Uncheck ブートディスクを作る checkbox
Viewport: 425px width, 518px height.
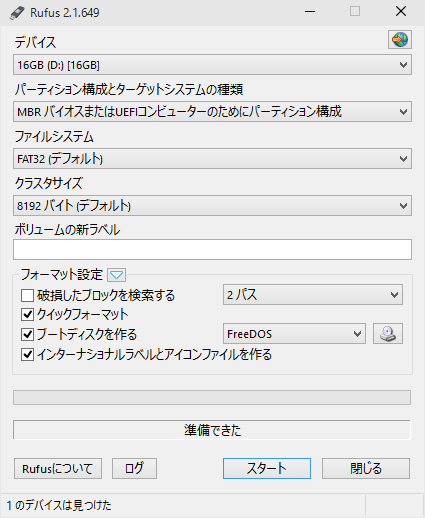tap(27, 334)
